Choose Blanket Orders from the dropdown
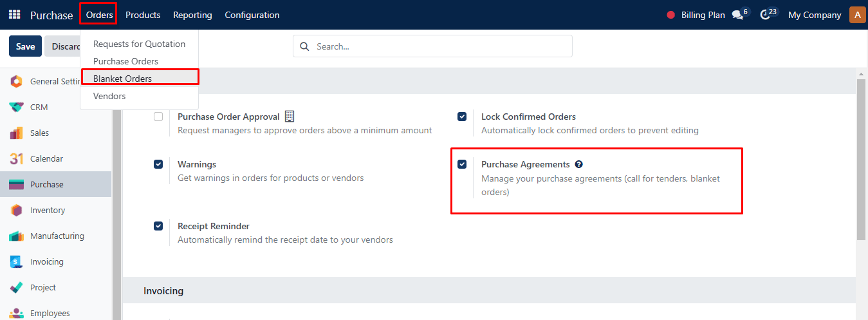Screen dimensions: 868x320 click(139, 79)
